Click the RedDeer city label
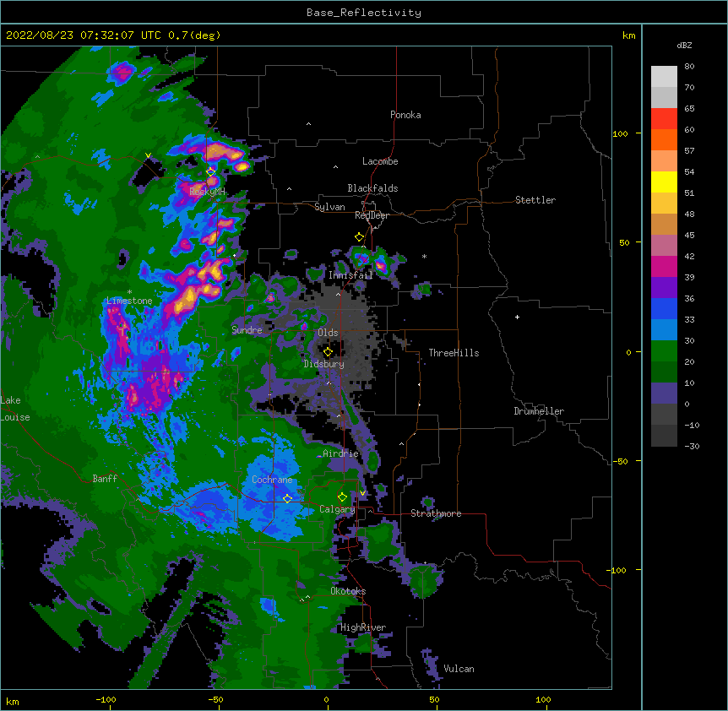The width and height of the screenshot is (728, 711). point(372,215)
